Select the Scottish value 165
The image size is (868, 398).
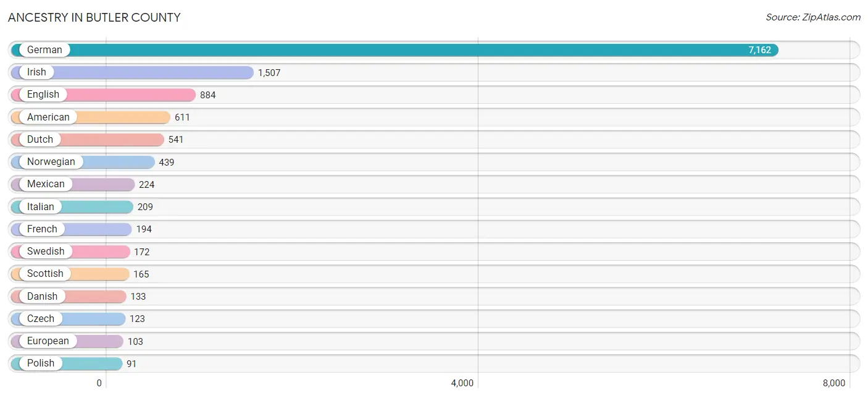click(x=141, y=274)
